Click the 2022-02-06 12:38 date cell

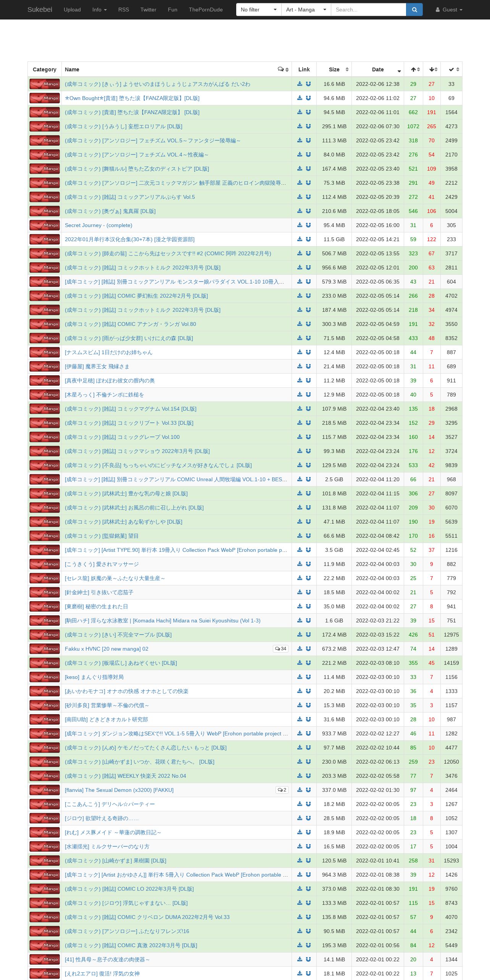(x=378, y=84)
